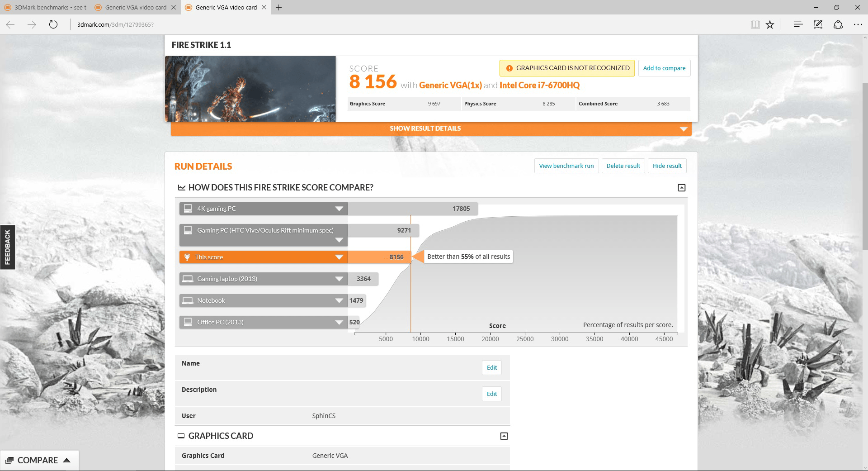Refresh the 3DMark page
Screen dimensions: 868x471
click(x=53, y=24)
